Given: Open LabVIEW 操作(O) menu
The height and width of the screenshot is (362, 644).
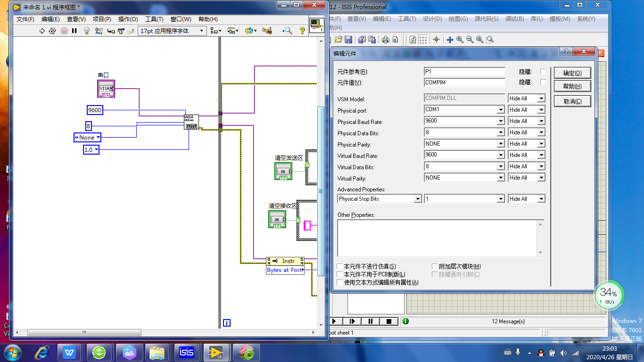Looking at the screenshot, I should click(128, 19).
